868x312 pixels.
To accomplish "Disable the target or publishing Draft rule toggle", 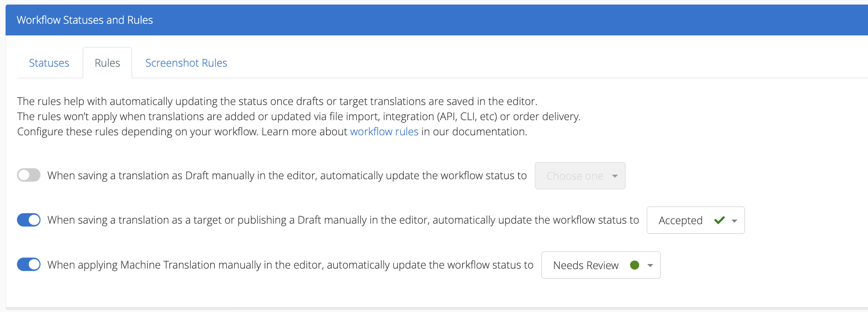I will click(x=29, y=220).
